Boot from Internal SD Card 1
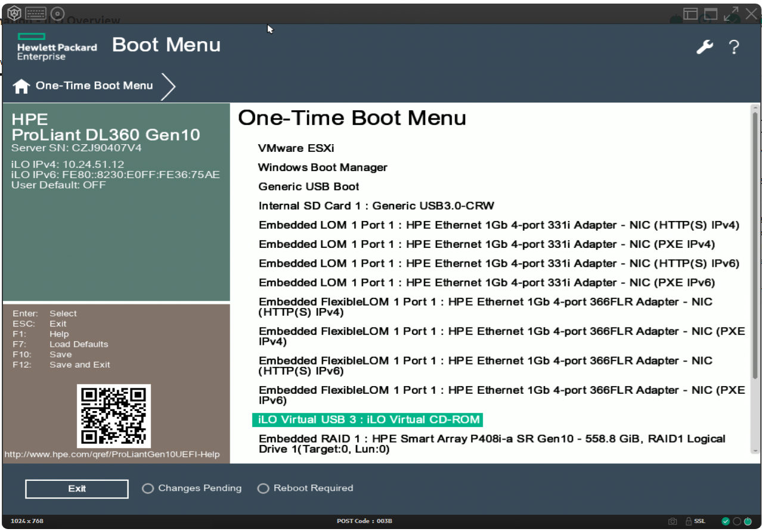This screenshot has width=762, height=532. pyautogui.click(x=376, y=206)
